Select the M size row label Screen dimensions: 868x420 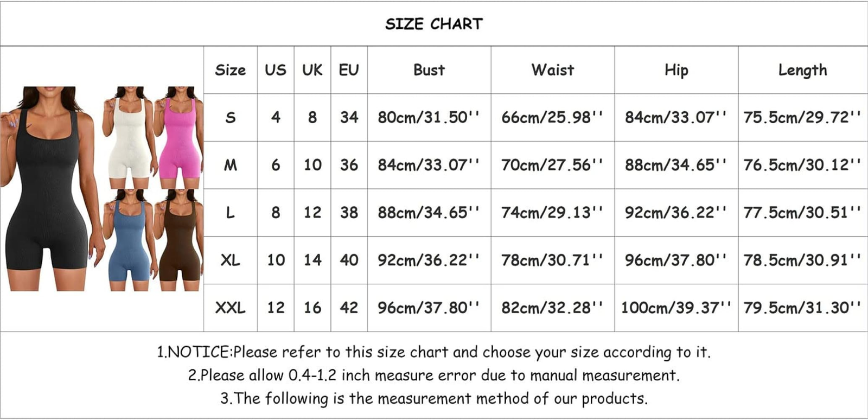coord(230,165)
